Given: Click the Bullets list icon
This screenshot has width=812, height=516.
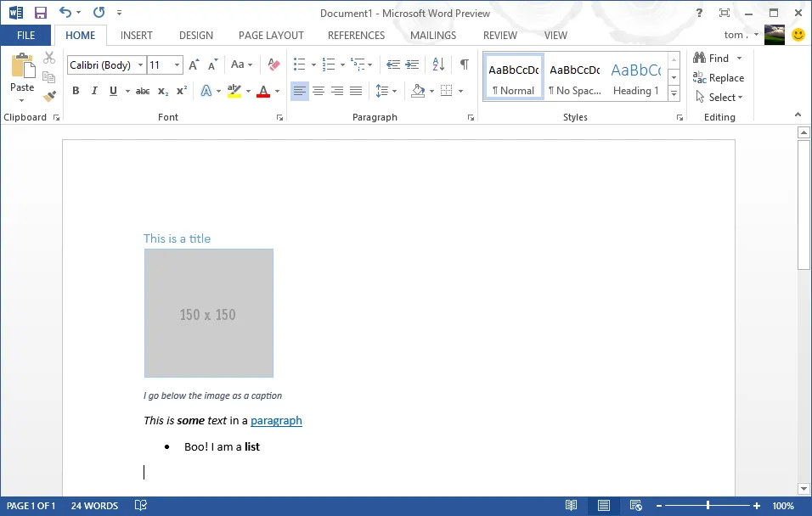Looking at the screenshot, I should [298, 64].
